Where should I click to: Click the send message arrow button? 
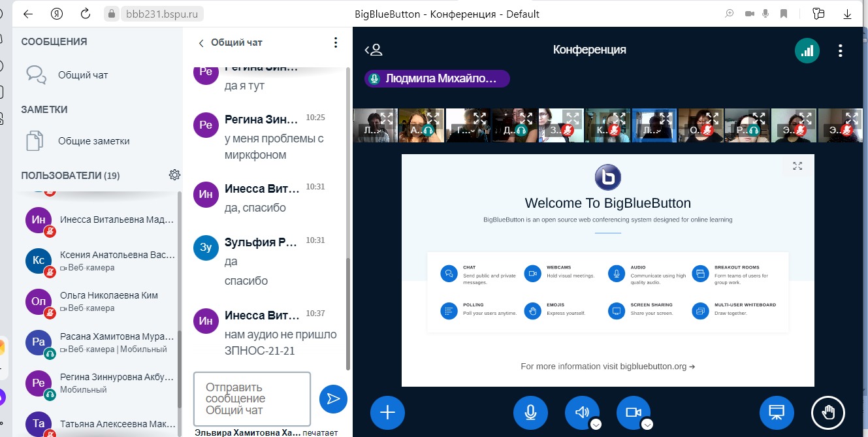(x=333, y=398)
